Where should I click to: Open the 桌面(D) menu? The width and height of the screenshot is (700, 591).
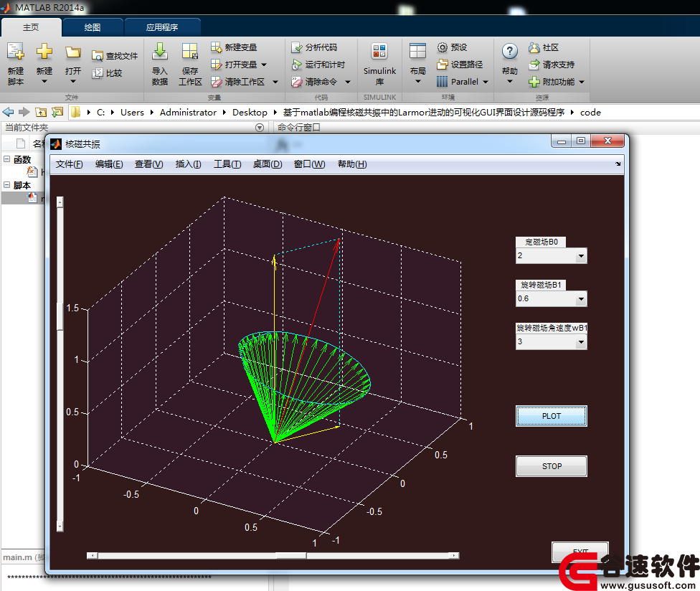(x=268, y=164)
